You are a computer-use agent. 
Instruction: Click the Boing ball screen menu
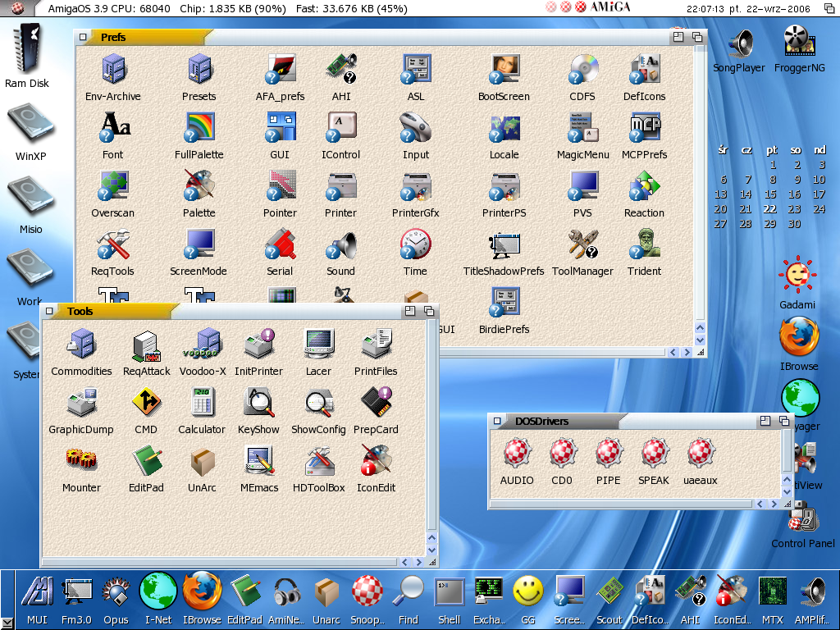click(x=18, y=7)
